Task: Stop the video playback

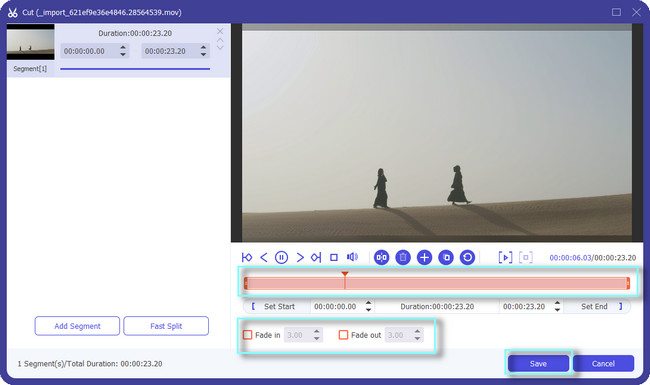Action: pyautogui.click(x=334, y=257)
